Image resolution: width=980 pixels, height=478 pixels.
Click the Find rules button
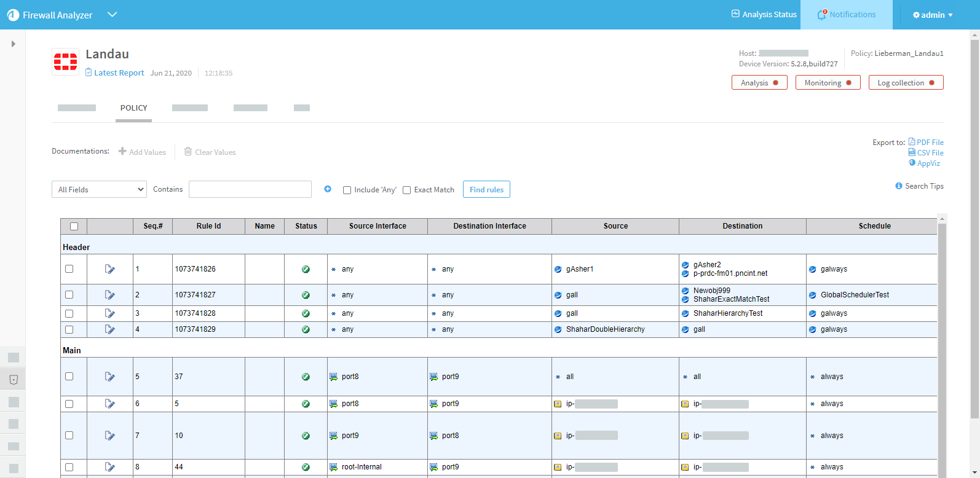(486, 189)
